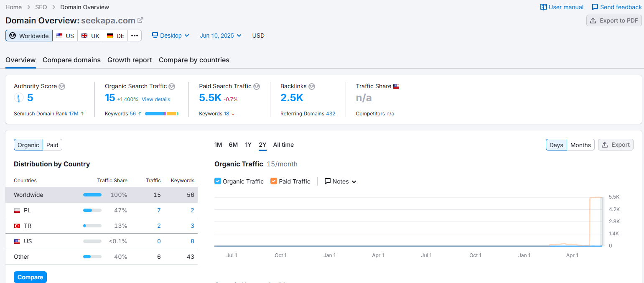644x283 pixels.
Task: Open the Growth report tab
Action: [x=130, y=60]
